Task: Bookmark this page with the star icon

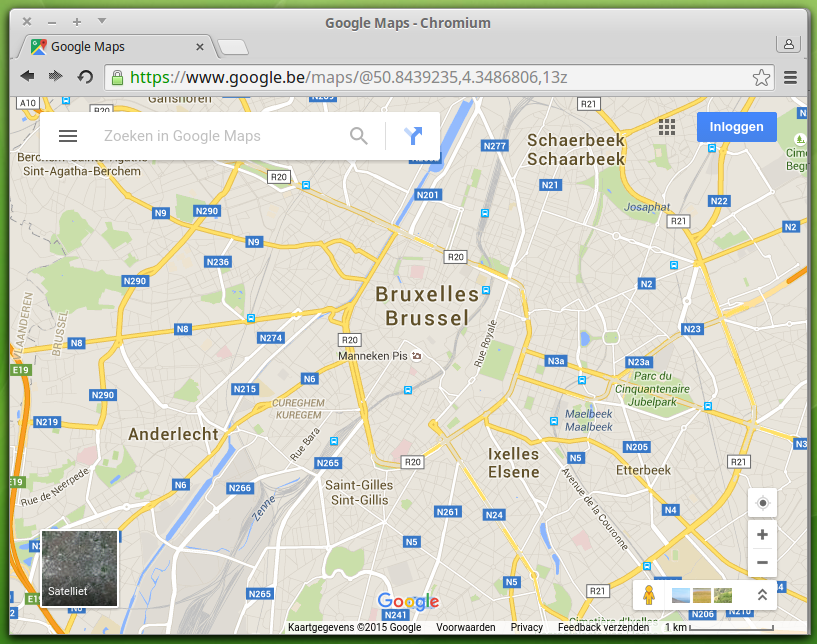Action: (x=761, y=77)
